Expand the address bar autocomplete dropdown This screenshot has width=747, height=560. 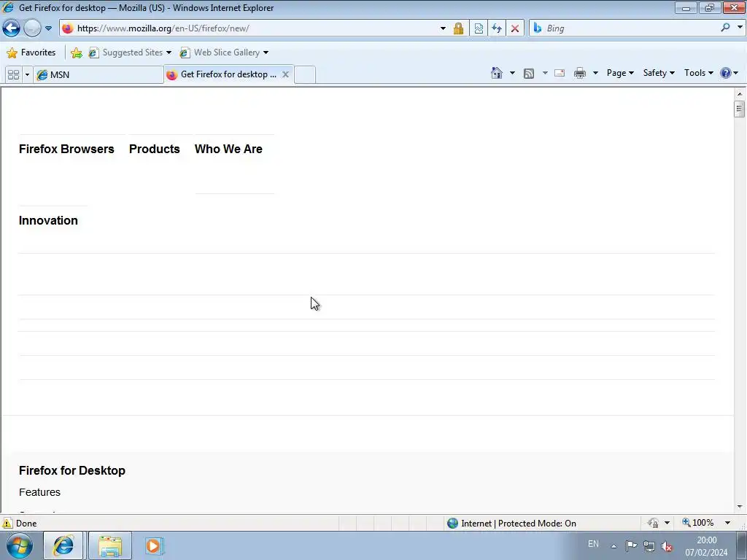click(443, 28)
